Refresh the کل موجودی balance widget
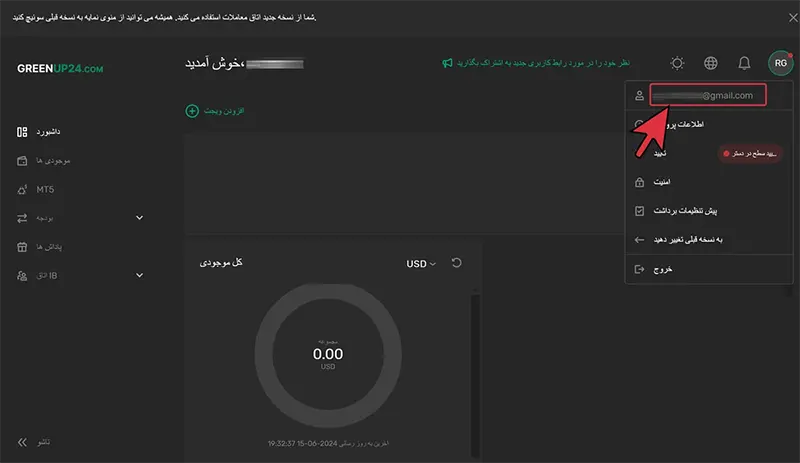Viewport: 800px width, 463px height. pyautogui.click(x=457, y=263)
